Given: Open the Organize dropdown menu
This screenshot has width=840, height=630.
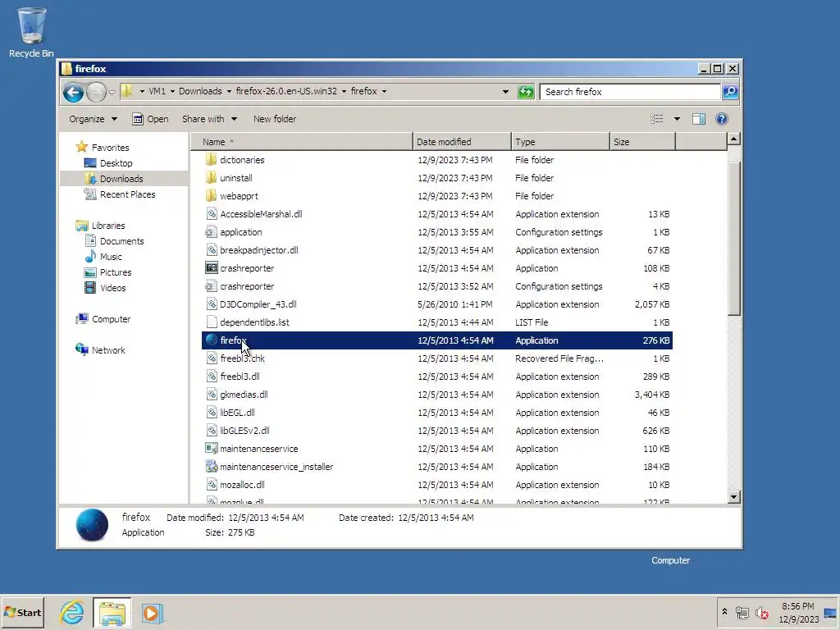Looking at the screenshot, I should point(93,119).
